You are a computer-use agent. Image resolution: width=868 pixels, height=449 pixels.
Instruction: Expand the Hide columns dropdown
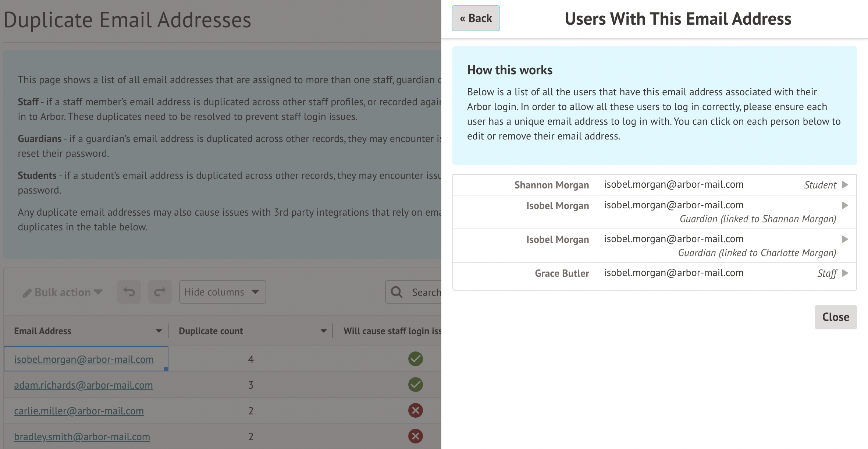click(x=222, y=292)
